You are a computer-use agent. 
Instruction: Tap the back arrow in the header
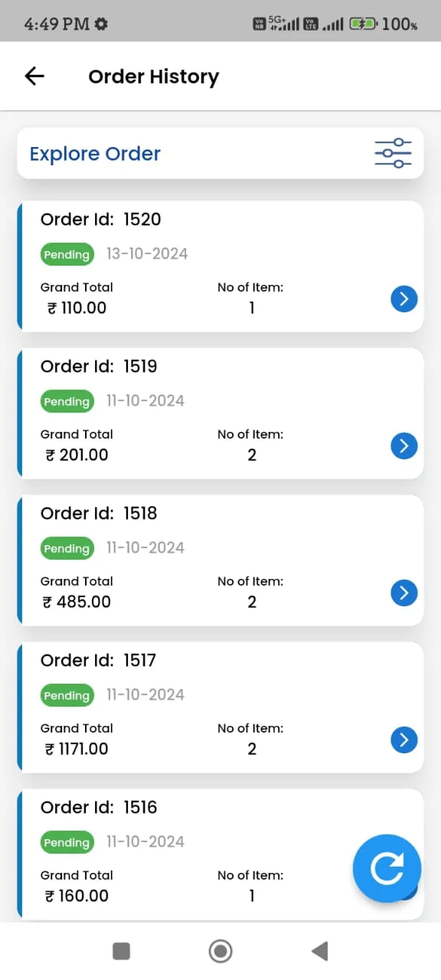click(34, 76)
